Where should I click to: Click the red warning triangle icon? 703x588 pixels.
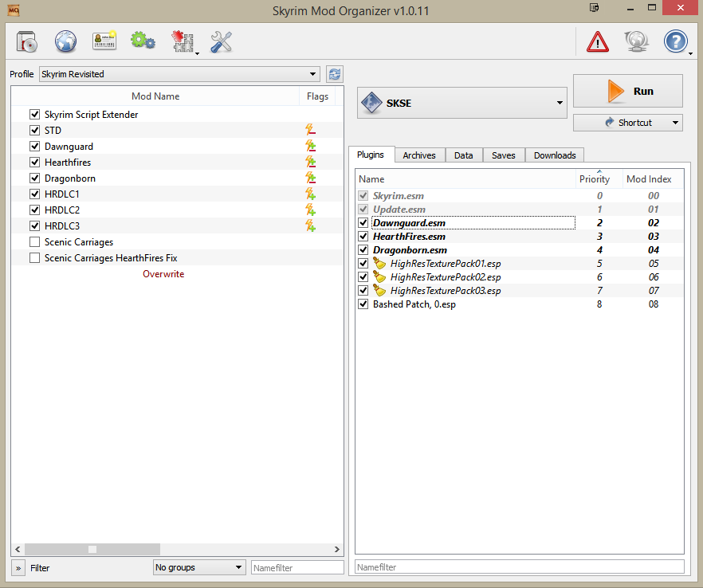598,42
